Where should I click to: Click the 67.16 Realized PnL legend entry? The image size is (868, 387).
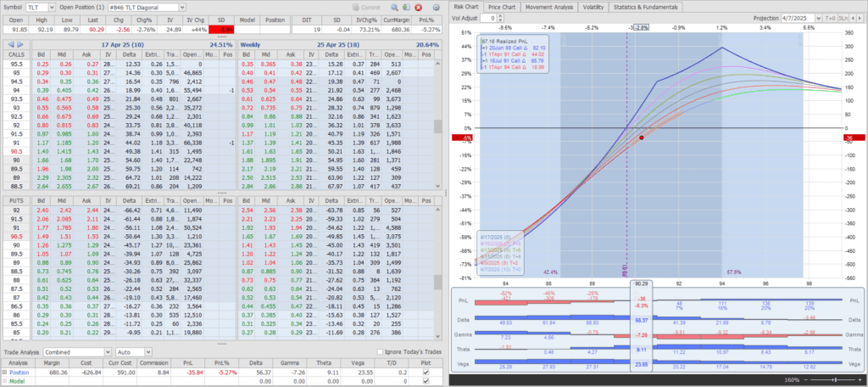pos(504,41)
